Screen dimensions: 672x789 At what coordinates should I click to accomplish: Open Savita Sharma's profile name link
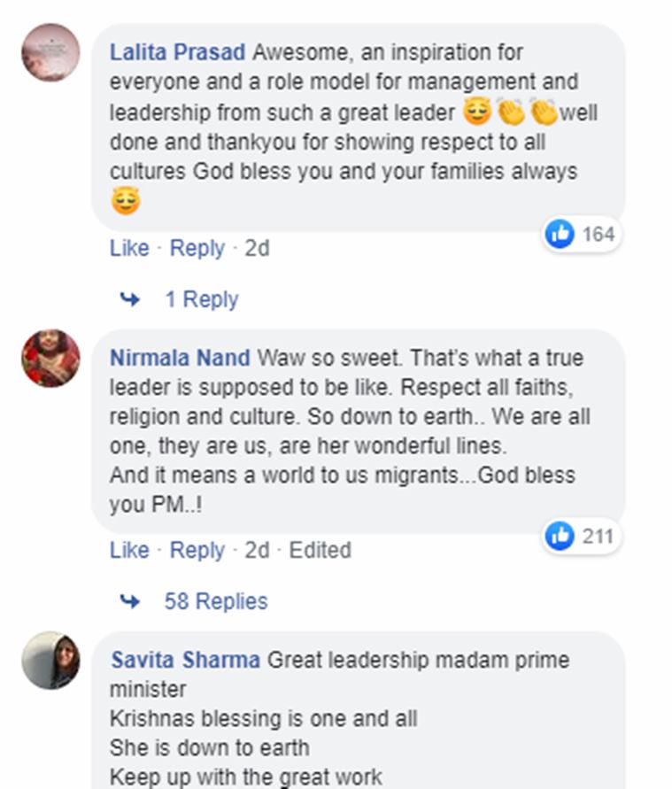(186, 661)
